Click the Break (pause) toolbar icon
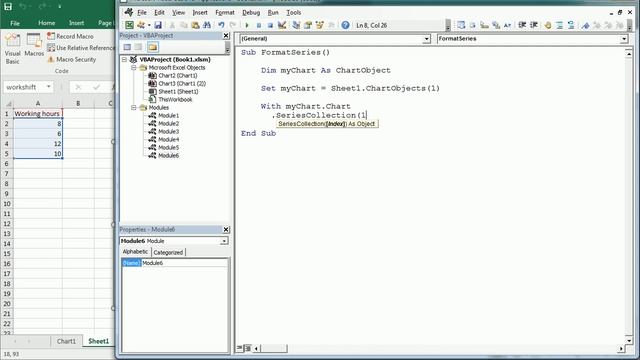 (x=258, y=25)
